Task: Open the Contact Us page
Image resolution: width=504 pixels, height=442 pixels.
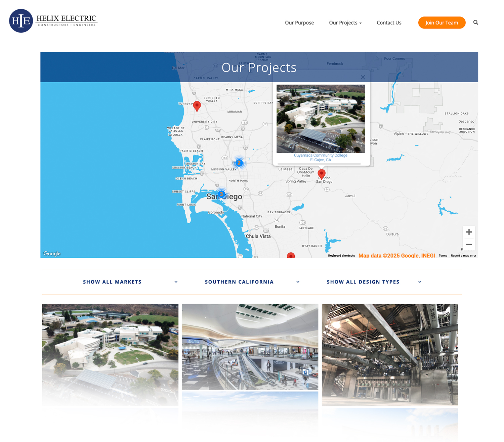Action: tap(389, 23)
